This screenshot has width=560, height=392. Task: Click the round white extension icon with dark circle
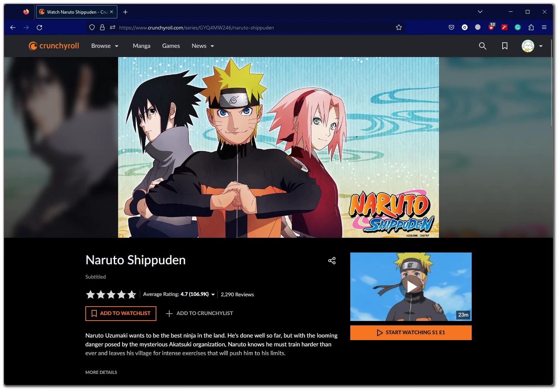[465, 27]
